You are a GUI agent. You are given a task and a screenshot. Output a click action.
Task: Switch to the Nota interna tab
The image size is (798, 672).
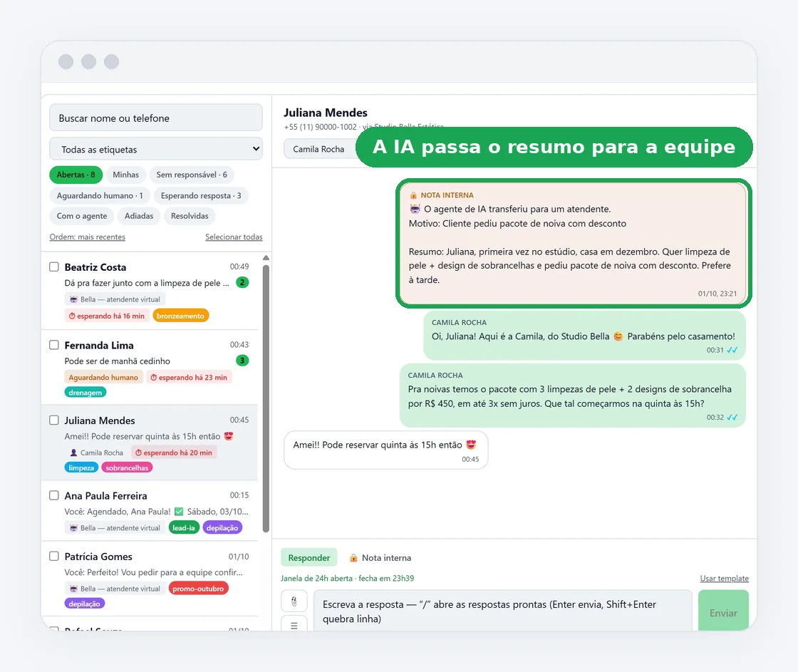[x=380, y=558]
